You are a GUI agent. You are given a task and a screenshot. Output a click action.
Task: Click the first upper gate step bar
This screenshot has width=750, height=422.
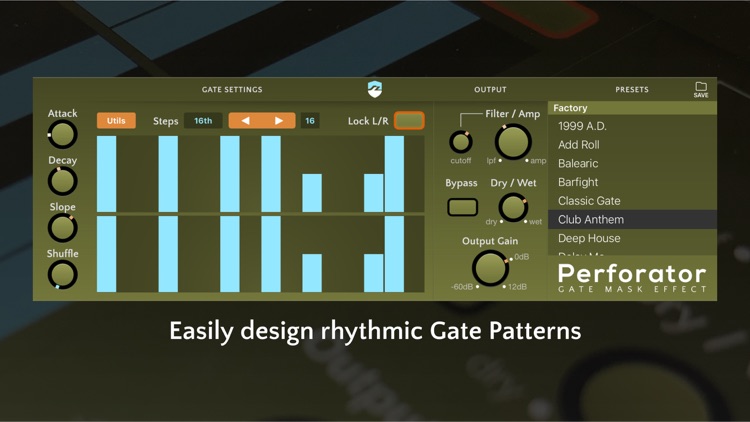107,174
